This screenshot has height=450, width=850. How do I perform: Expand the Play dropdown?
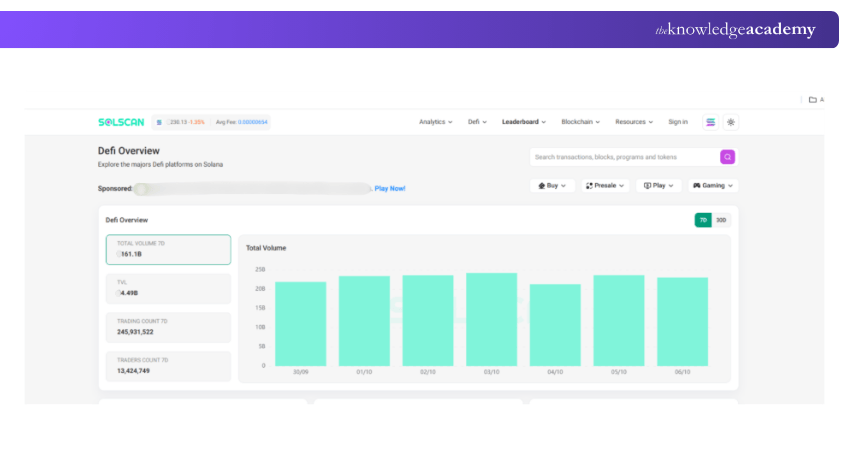point(658,185)
